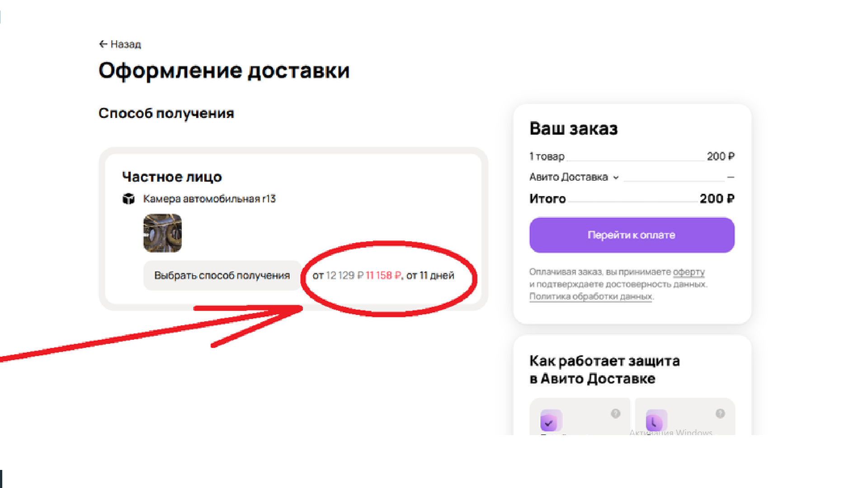Click the Частное лицо seller heading
Image resolution: width=868 pixels, height=488 pixels.
click(x=172, y=177)
